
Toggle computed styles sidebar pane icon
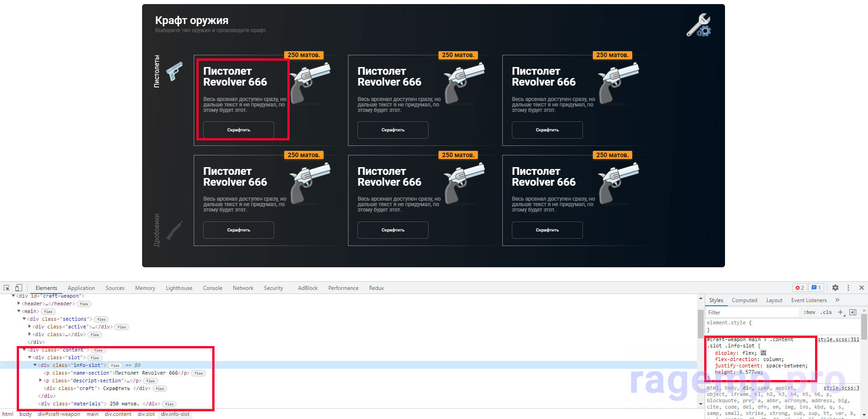[853, 312]
